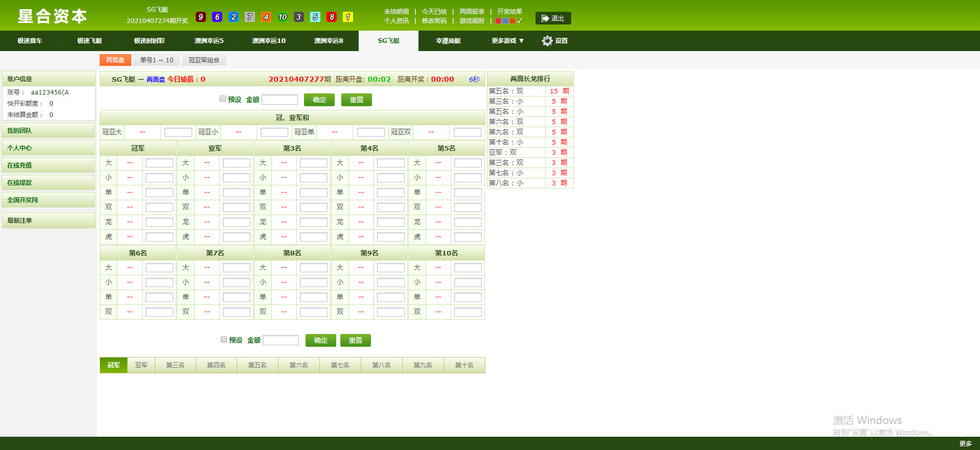Tick the bottom 预设 checkbox
Image resolution: width=980 pixels, height=450 pixels.
(224, 339)
